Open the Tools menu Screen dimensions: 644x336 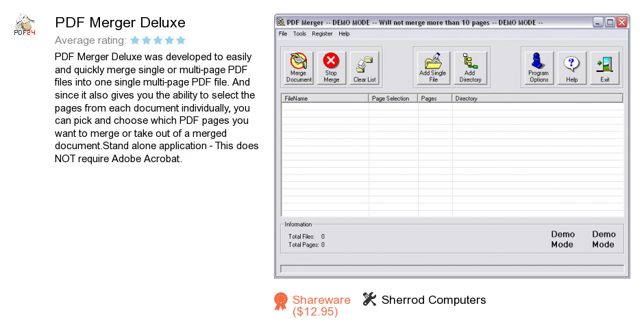[299, 34]
